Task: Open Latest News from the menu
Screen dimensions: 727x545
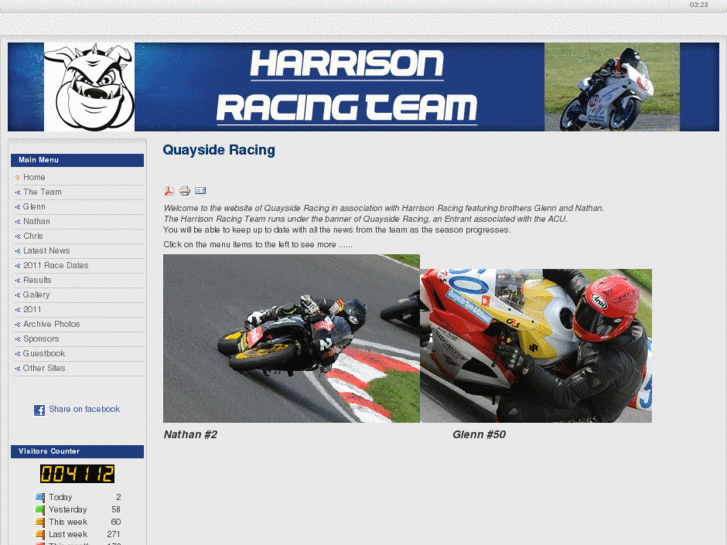Action: coord(46,251)
